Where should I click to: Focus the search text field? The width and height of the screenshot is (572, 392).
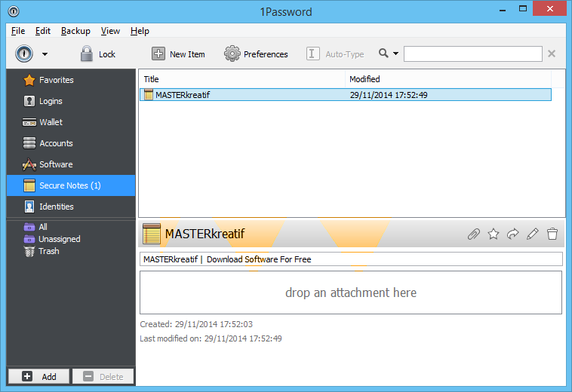coord(473,54)
